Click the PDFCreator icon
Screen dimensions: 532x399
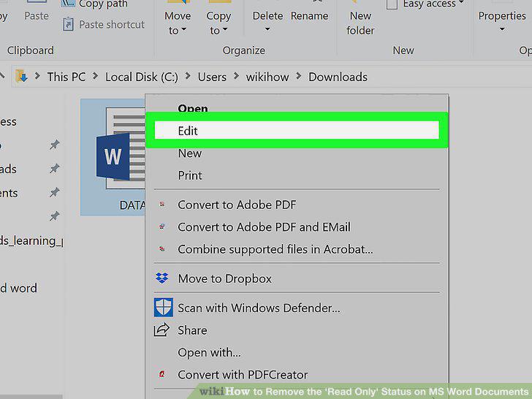(x=162, y=374)
